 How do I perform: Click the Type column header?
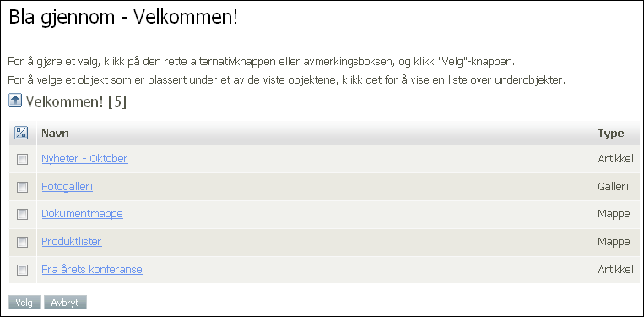pyautogui.click(x=611, y=134)
